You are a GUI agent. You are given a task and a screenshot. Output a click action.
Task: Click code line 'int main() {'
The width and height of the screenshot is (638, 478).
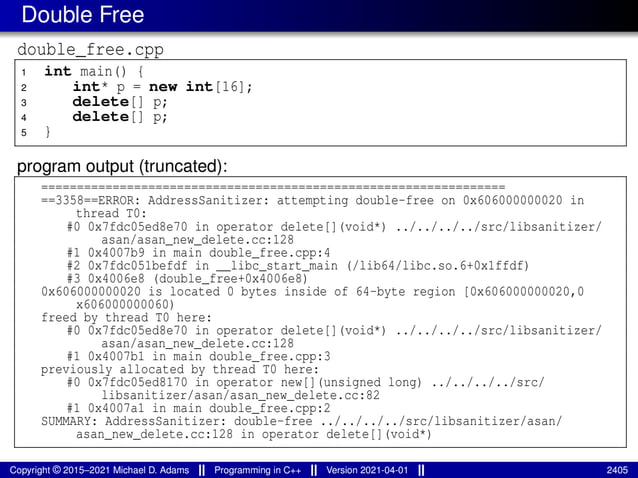[94, 72]
